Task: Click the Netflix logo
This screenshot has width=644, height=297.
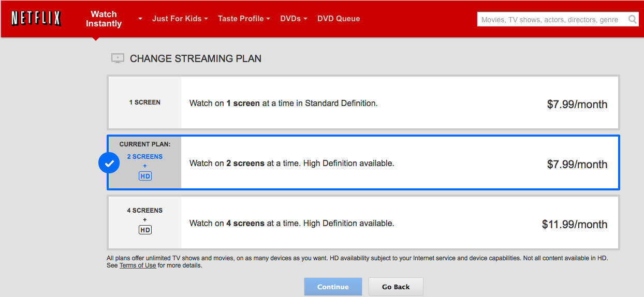Action: pos(36,19)
